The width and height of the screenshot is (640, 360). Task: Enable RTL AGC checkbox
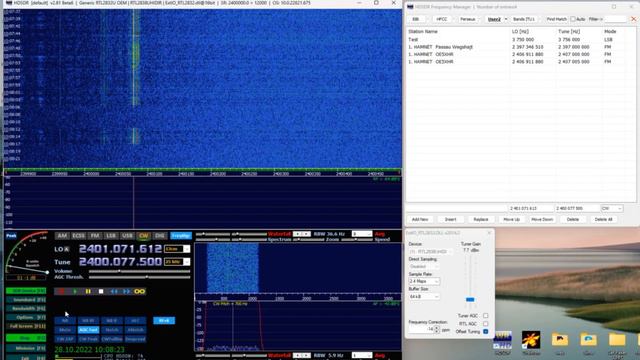pos(486,324)
